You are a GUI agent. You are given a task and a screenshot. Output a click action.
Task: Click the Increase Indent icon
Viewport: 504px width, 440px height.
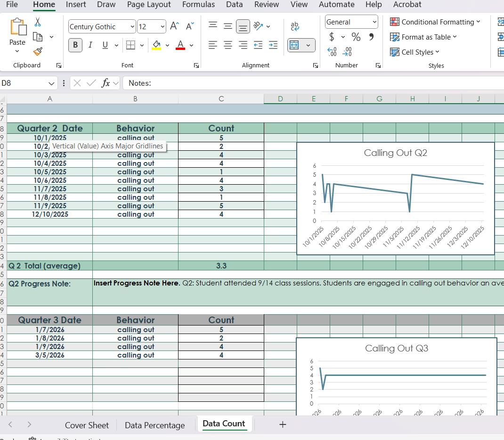[x=273, y=45]
